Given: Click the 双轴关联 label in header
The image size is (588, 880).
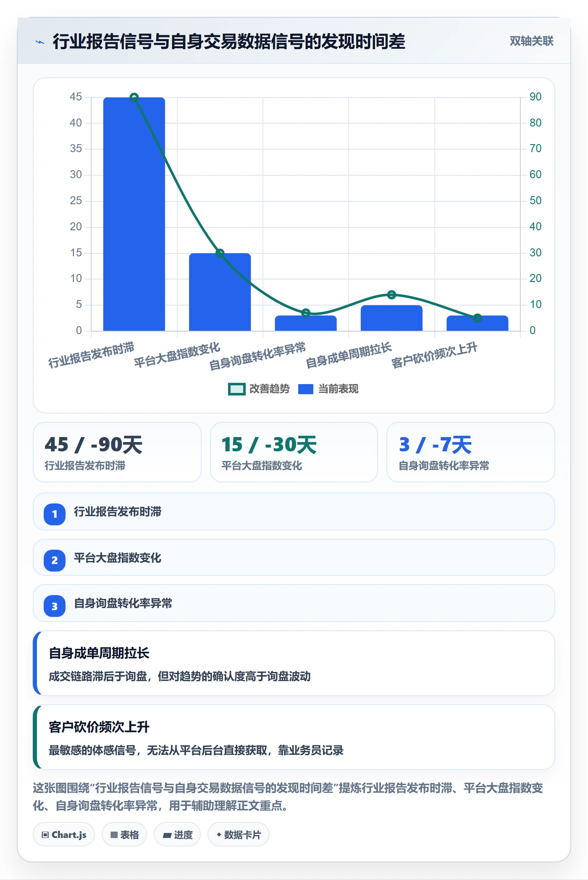Looking at the screenshot, I should click(x=531, y=41).
